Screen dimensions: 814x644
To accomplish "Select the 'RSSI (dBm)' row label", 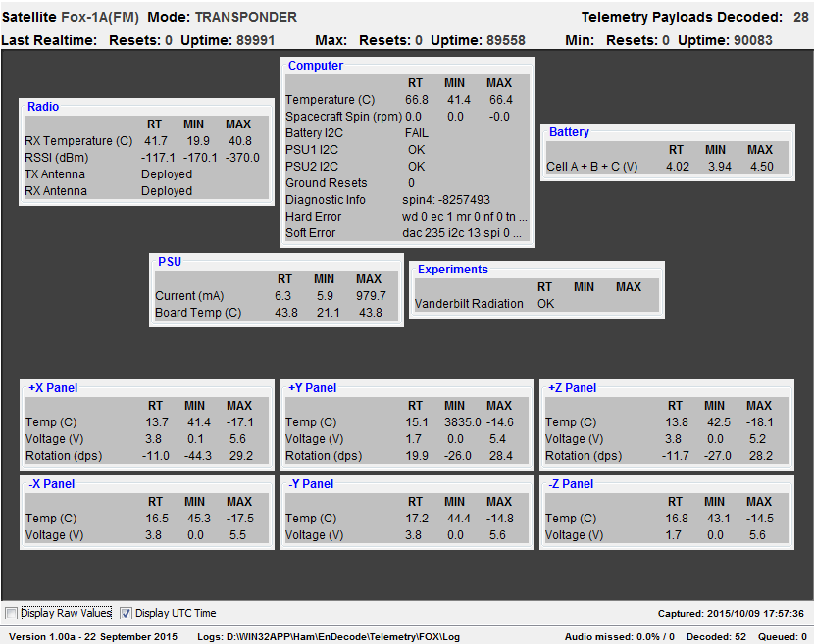I will click(57, 158).
